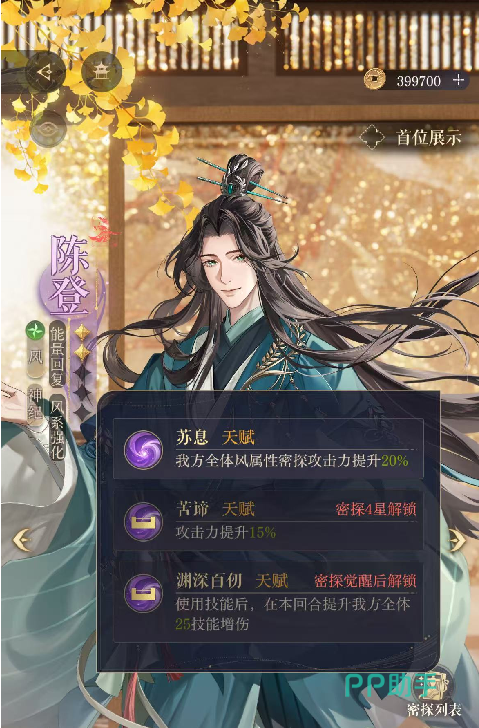Add coins with the plus button
This screenshot has height=728, width=479.
459,80
